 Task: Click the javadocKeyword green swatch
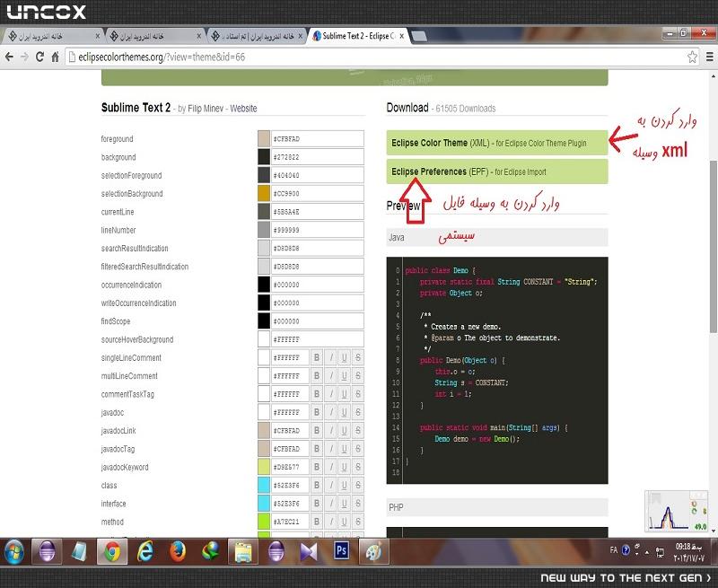[x=264, y=467]
